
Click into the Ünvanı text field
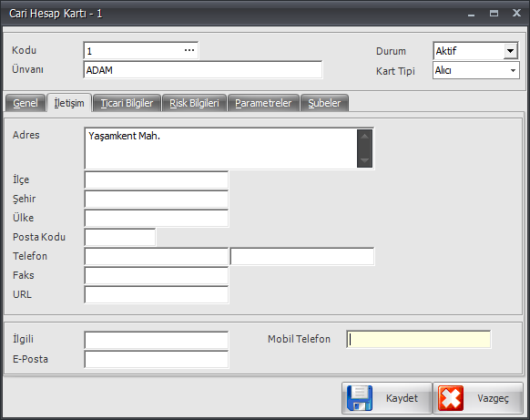pyautogui.click(x=203, y=70)
